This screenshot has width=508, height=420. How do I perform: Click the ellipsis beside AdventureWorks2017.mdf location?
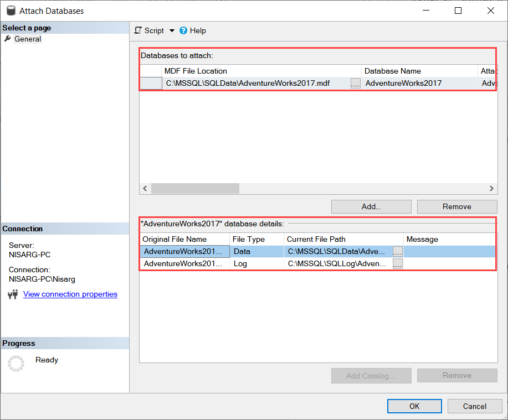355,83
